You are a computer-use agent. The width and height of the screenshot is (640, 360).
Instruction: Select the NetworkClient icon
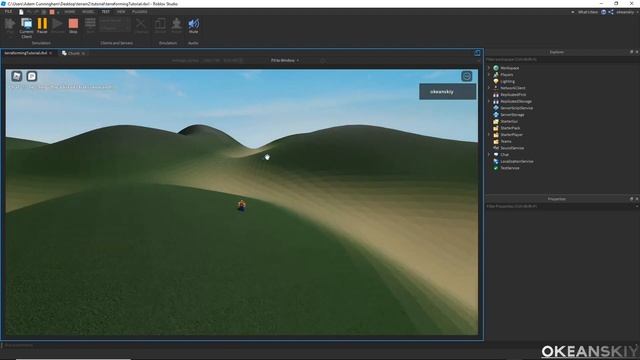click(496, 88)
